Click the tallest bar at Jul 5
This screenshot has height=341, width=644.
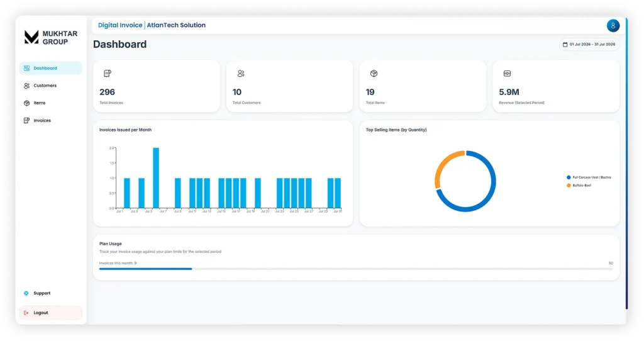(x=156, y=178)
